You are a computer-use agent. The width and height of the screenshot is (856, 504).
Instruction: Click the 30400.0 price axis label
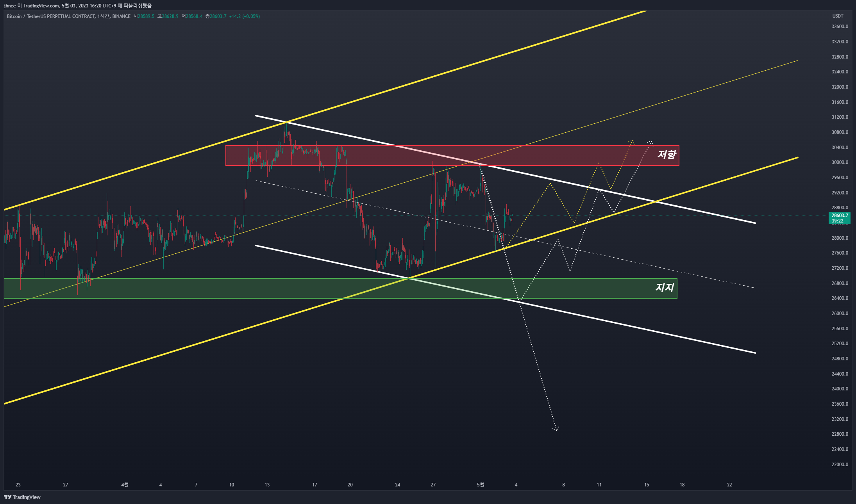click(840, 147)
